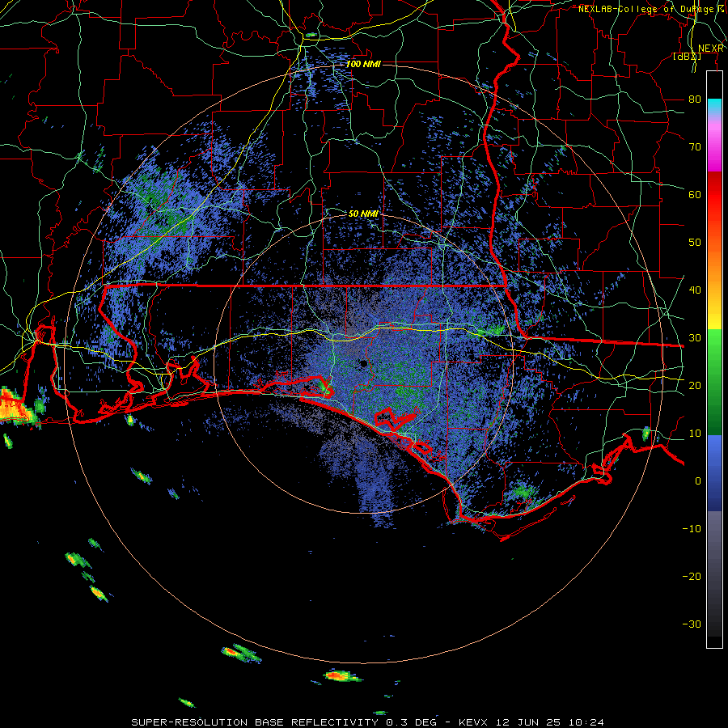Select the -30 dBZ scale tick label

point(692,624)
